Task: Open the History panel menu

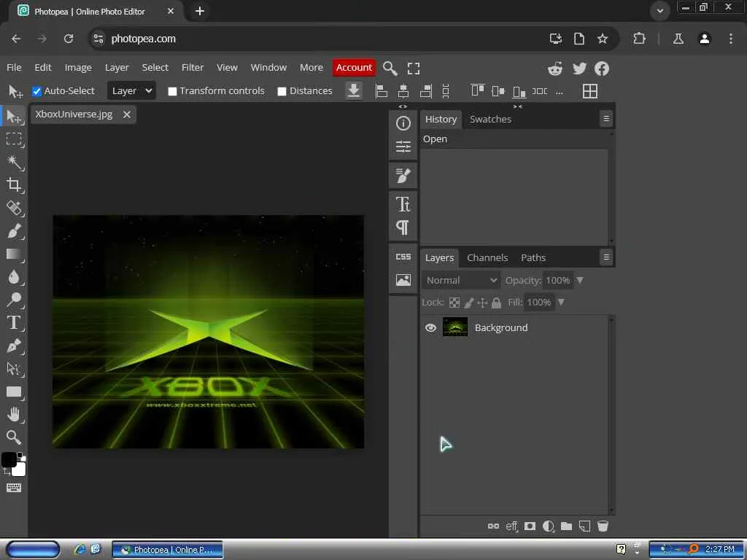Action: [606, 119]
